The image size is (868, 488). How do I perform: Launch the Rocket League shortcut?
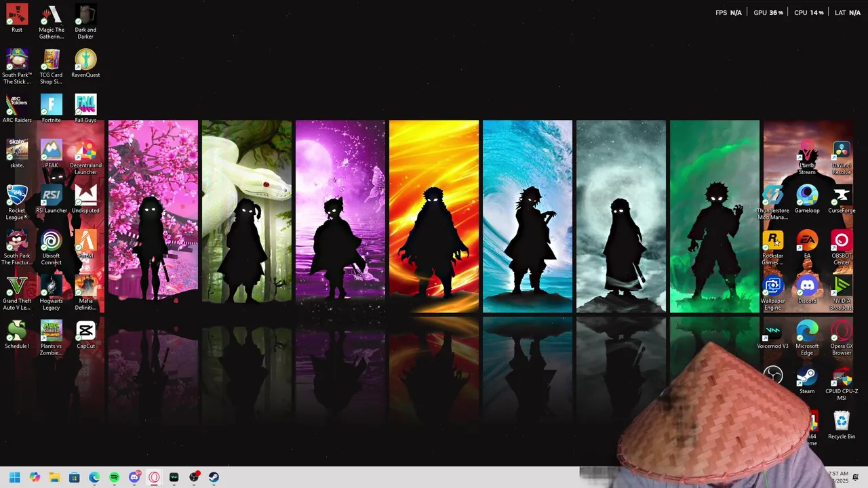click(x=17, y=202)
